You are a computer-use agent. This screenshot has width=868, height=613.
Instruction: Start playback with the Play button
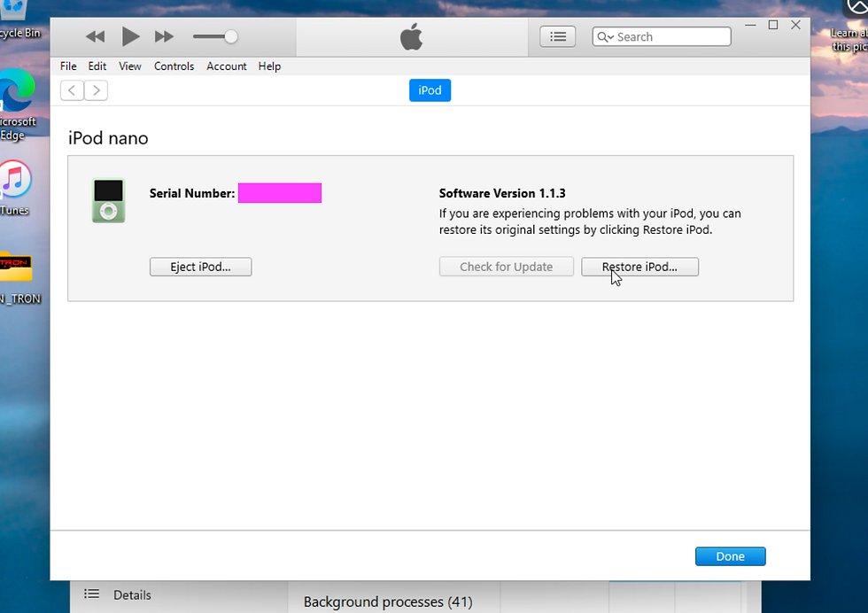130,36
